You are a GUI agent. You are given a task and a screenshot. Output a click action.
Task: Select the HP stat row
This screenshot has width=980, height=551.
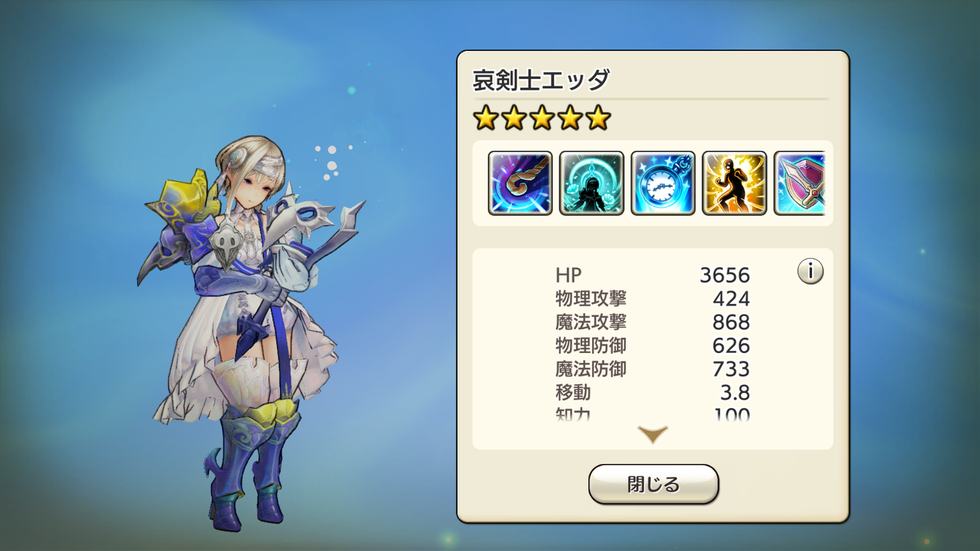pyautogui.click(x=653, y=275)
